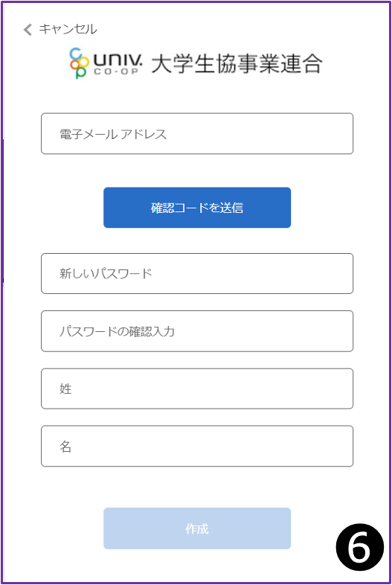Image resolution: width=392 pixels, height=585 pixels.
Task: Click the パスワードの確認入力 placeholder label
Action: click(x=117, y=331)
